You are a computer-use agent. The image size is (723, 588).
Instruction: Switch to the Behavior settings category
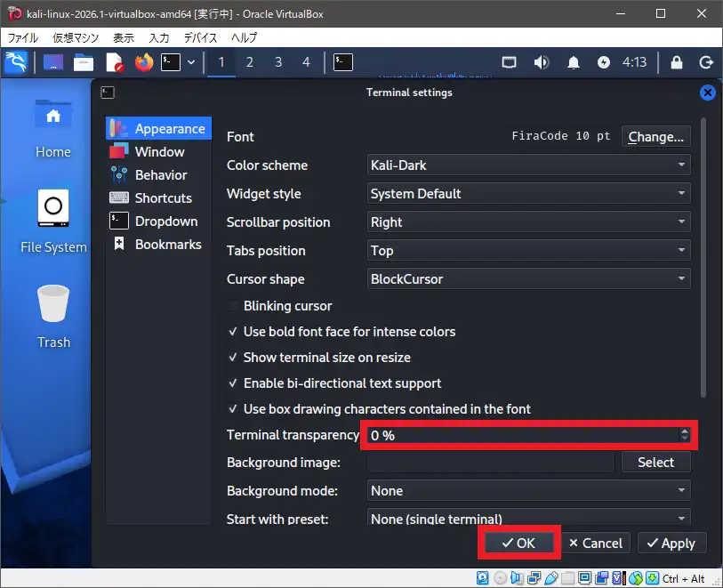160,175
